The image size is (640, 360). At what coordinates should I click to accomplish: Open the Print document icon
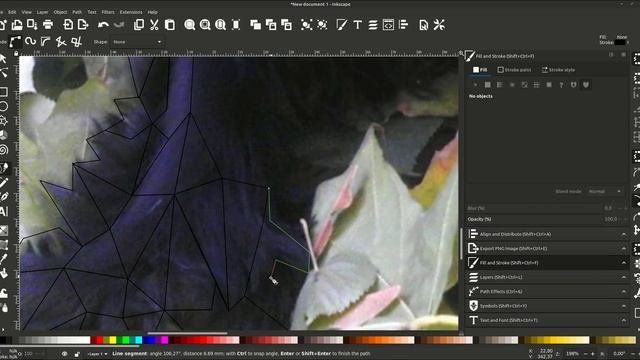48,24
